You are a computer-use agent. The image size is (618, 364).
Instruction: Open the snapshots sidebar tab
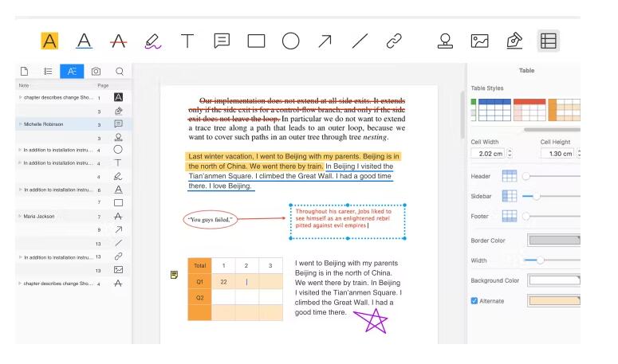tap(96, 71)
